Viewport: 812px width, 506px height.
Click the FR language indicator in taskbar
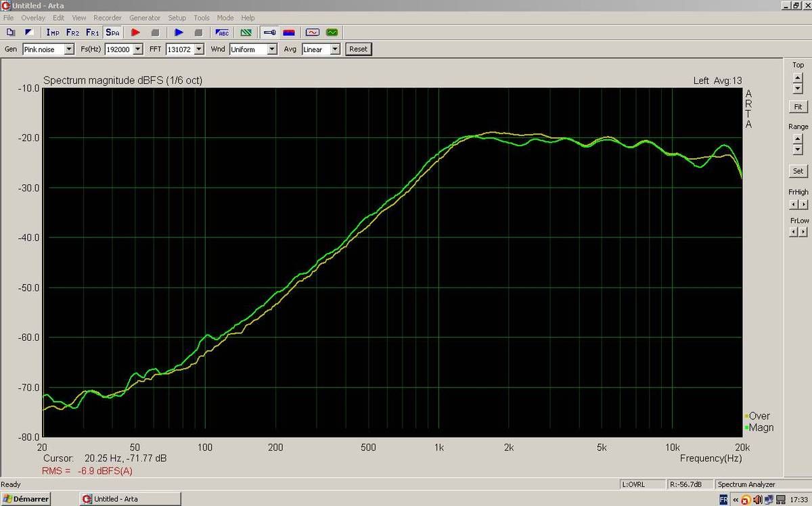723,499
